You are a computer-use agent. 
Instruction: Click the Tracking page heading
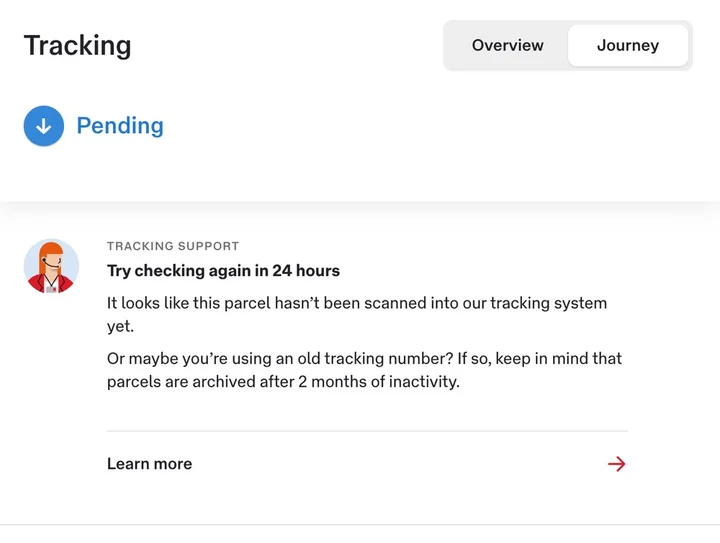77,45
